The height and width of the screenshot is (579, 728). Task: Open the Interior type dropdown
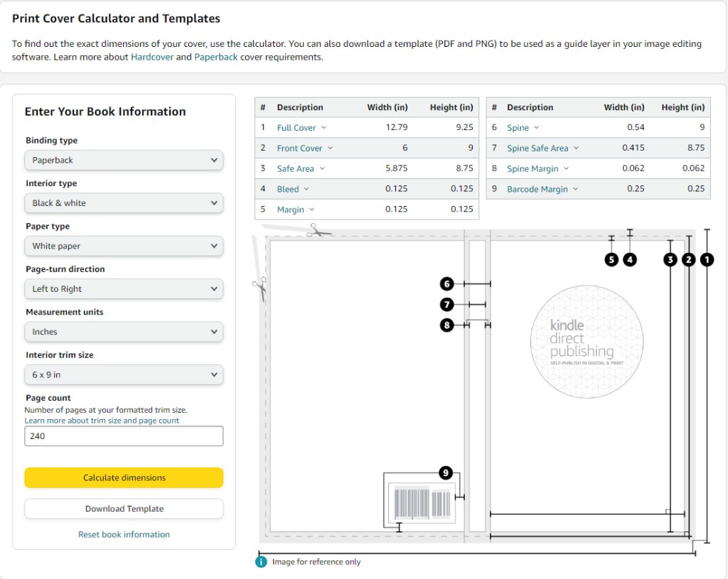pyautogui.click(x=124, y=203)
